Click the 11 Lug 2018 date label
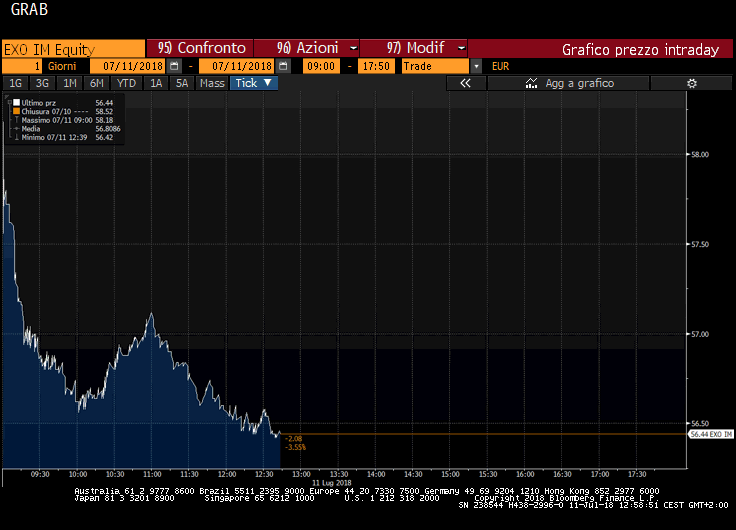 pos(331,483)
